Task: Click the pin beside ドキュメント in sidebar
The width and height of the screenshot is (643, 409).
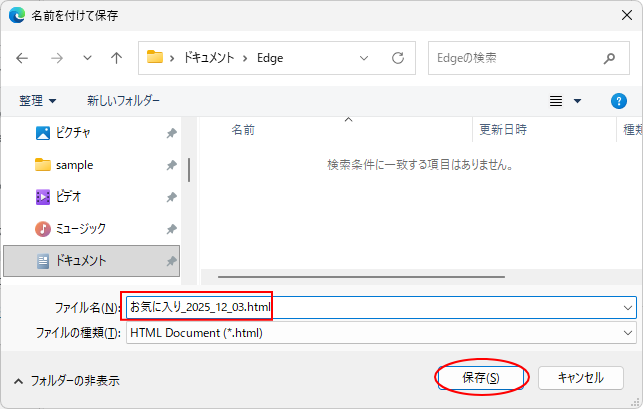Action: point(171,261)
